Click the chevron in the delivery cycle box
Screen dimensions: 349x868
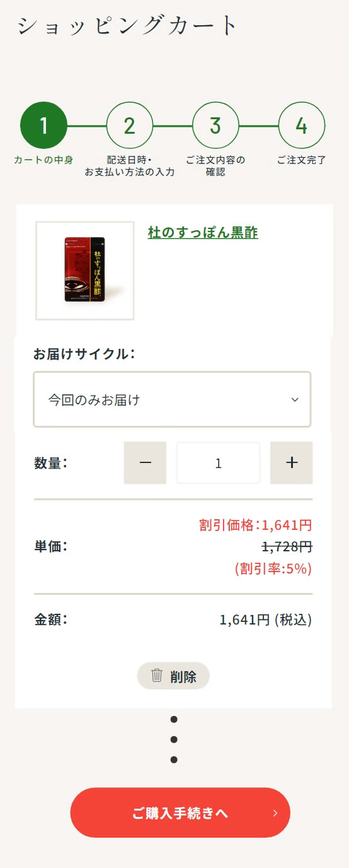pyautogui.click(x=295, y=400)
